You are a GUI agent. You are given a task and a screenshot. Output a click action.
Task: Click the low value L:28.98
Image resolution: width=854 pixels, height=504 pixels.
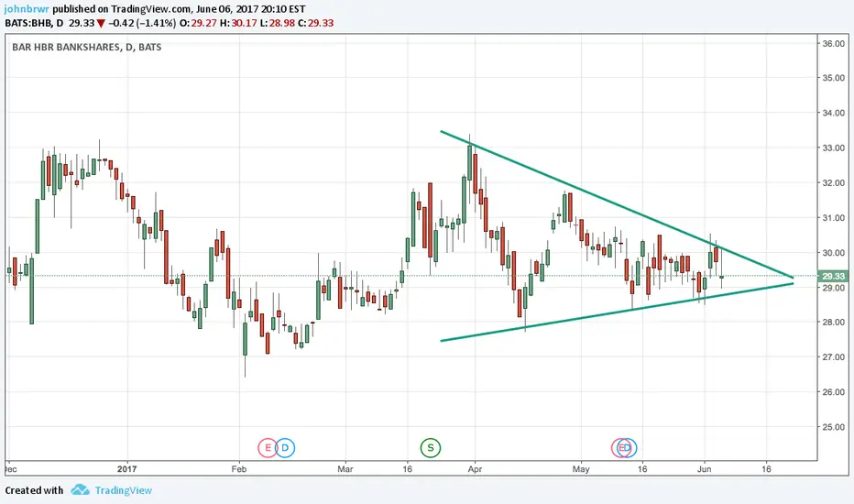278,23
